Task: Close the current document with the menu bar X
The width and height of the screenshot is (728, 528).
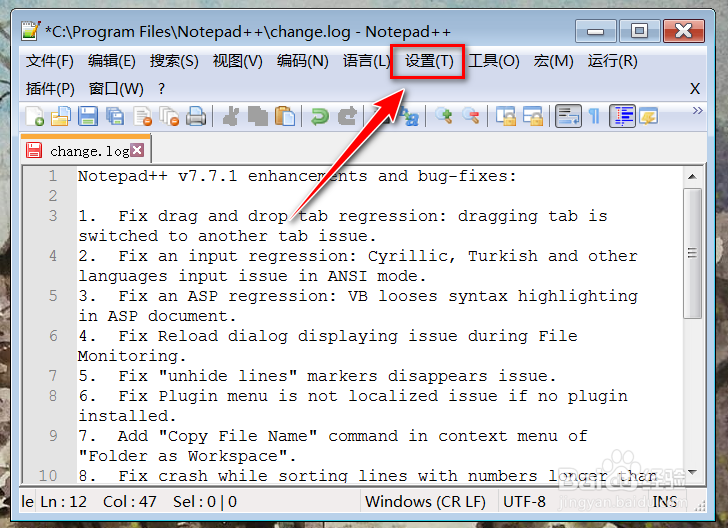Action: pyautogui.click(x=695, y=89)
